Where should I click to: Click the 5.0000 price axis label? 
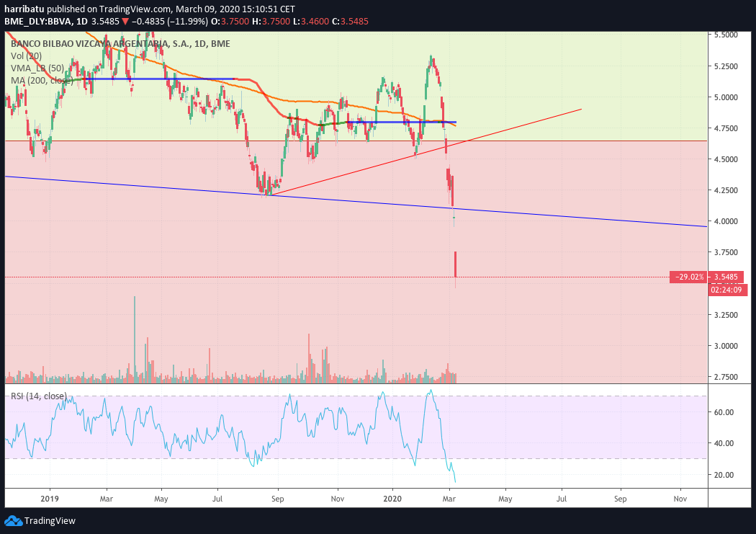pos(726,97)
